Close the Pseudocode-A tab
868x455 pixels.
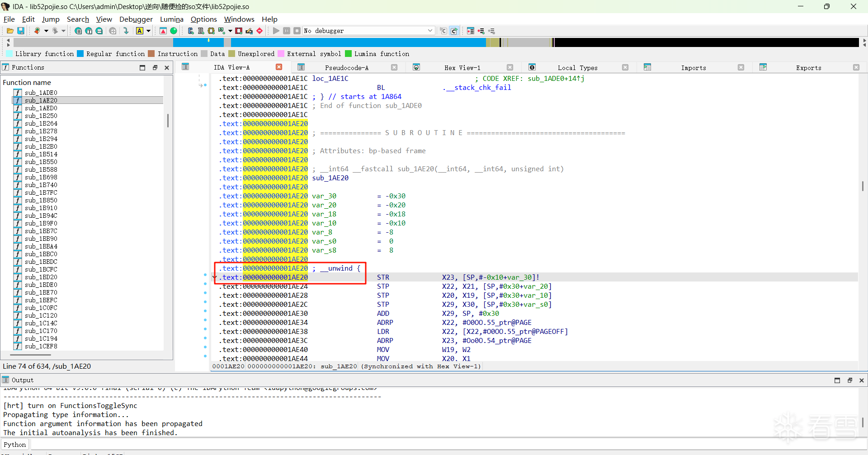394,67
